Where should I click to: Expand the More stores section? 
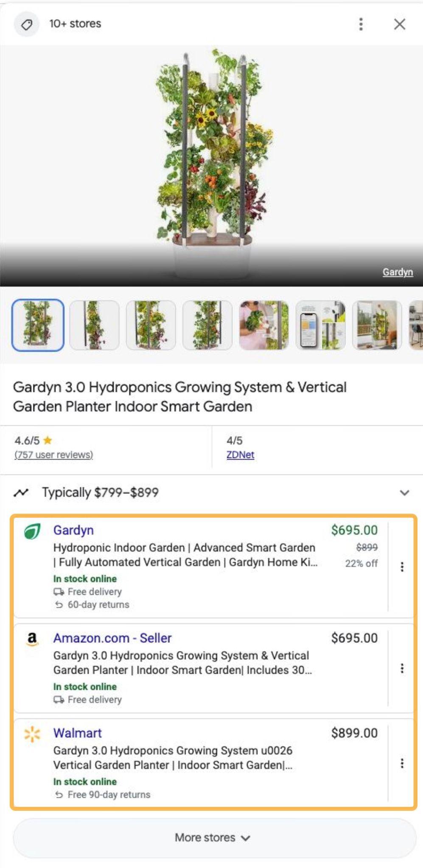212,837
